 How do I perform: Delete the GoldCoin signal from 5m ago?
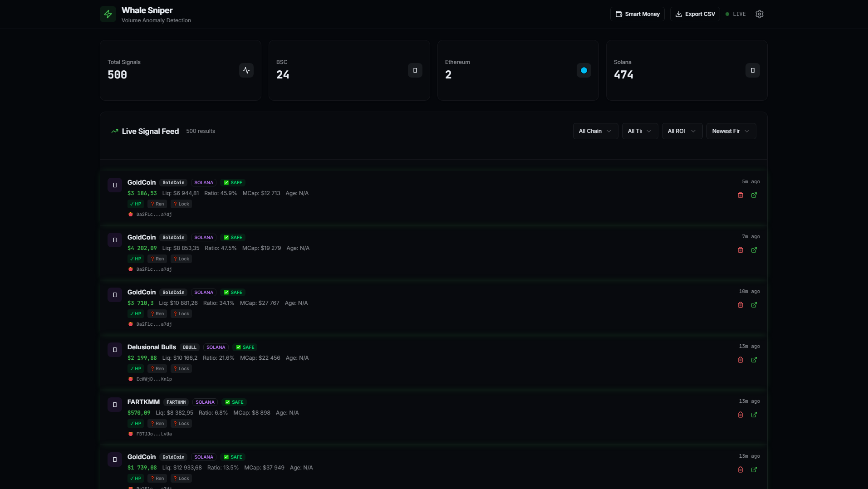click(x=740, y=195)
